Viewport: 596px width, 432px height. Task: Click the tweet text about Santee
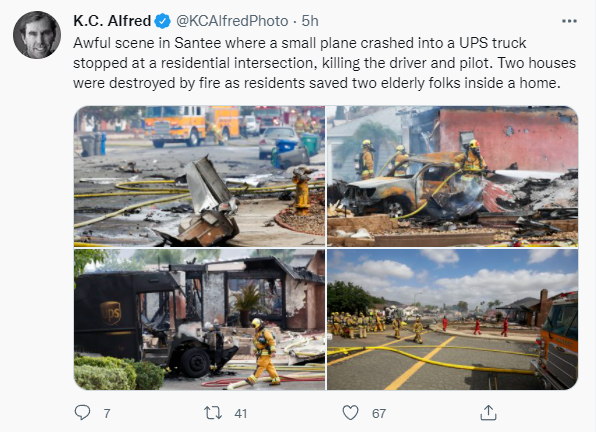[x=324, y=63]
